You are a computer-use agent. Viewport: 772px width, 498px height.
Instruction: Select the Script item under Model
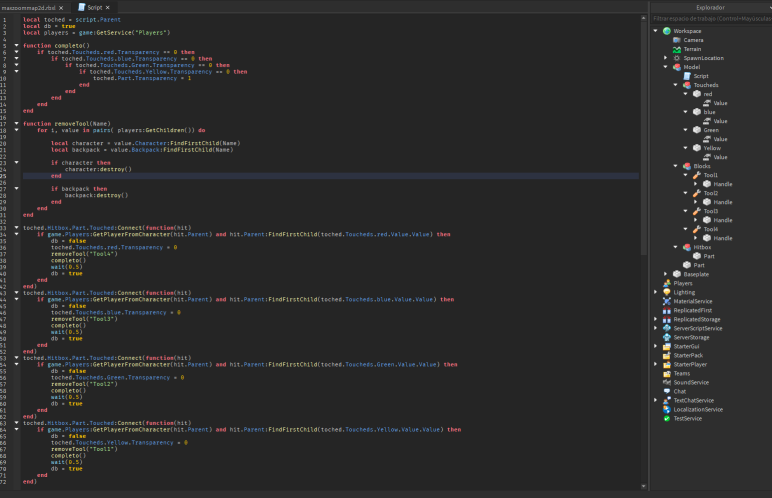(701, 76)
